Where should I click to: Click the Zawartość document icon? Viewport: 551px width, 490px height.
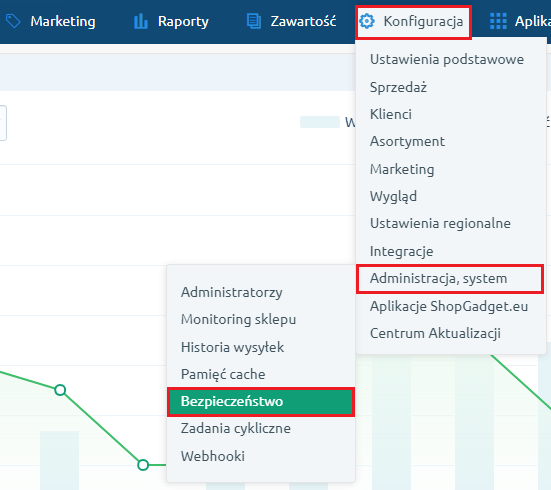click(x=254, y=21)
